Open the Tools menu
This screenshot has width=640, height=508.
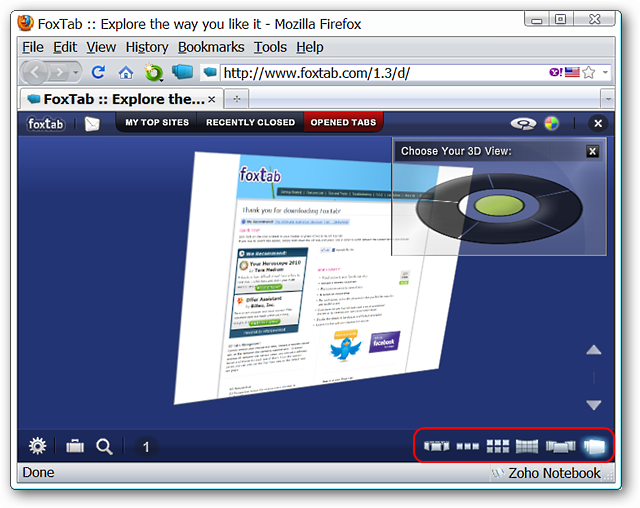point(270,47)
